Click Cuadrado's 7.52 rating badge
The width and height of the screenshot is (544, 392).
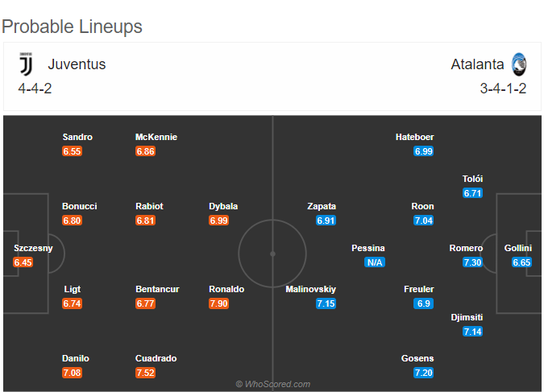145,373
